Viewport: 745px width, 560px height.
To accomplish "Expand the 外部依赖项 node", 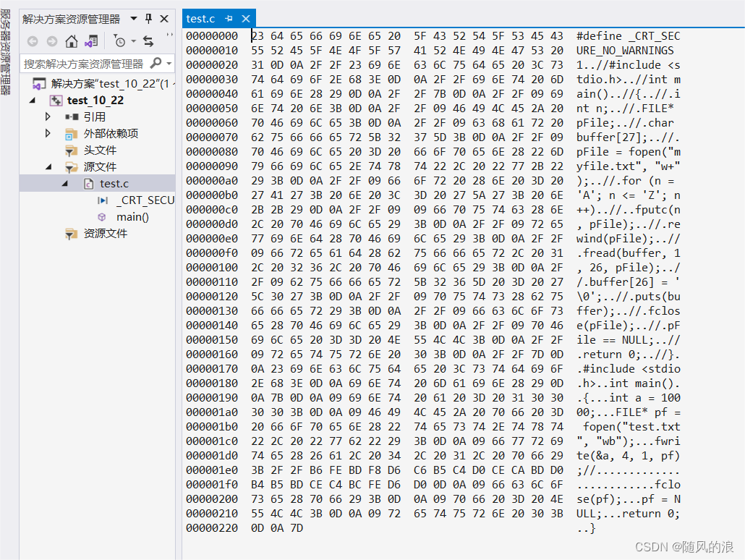I will click(x=48, y=133).
